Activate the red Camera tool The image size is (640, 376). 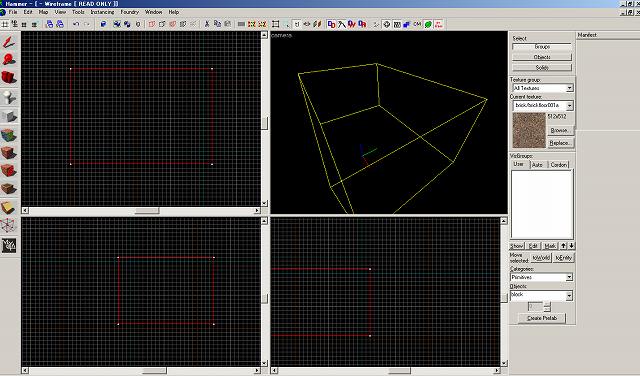pos(9,78)
